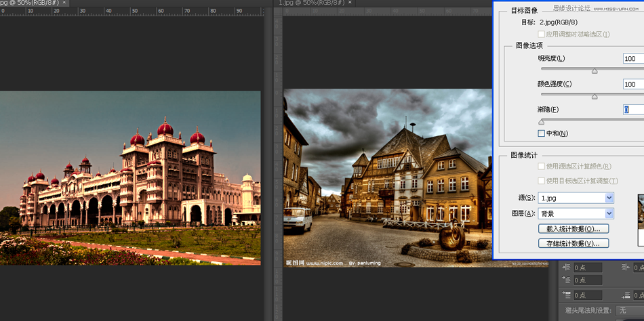Click the 应用调整时忽略选区 checkbox
This screenshot has width=644, height=321.
[x=541, y=35]
